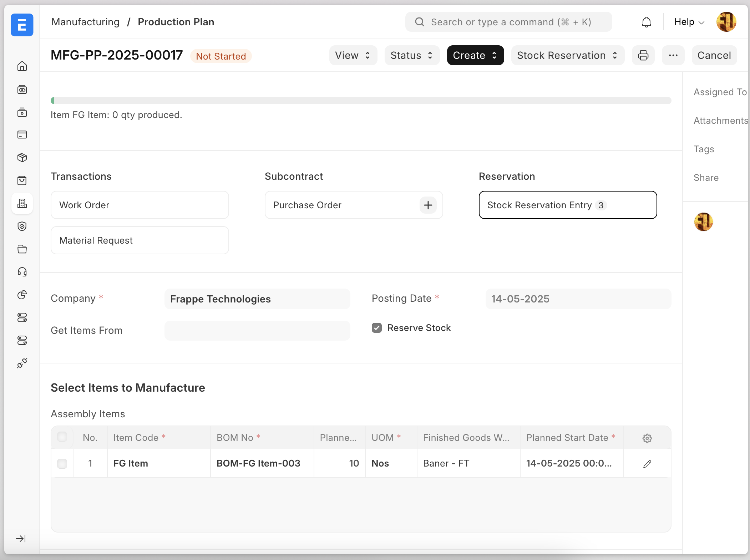Select the FG Item row checkbox
This screenshot has height=560, width=750.
[x=62, y=463]
